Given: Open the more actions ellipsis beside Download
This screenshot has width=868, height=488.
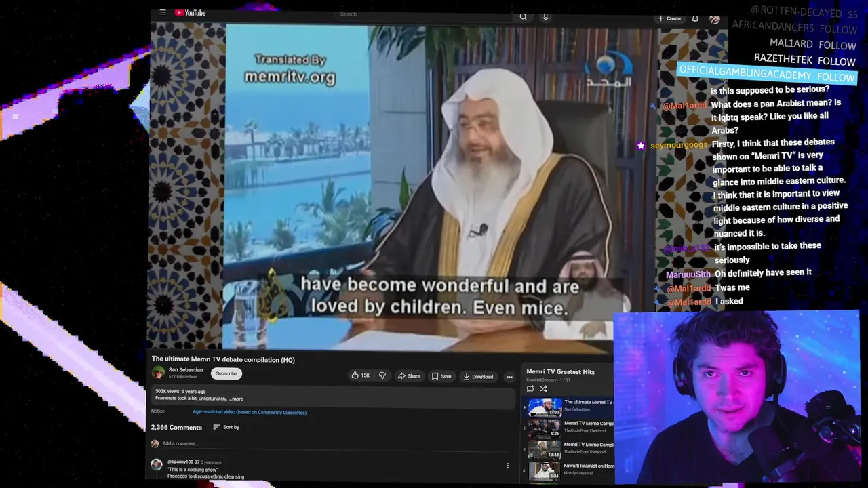Looking at the screenshot, I should coord(509,377).
